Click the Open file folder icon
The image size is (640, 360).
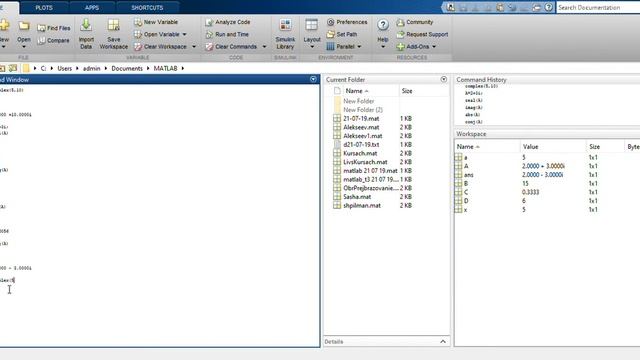(x=24, y=26)
